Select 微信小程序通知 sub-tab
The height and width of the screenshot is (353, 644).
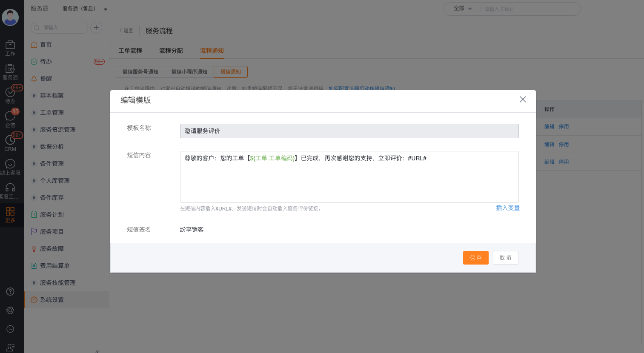189,72
